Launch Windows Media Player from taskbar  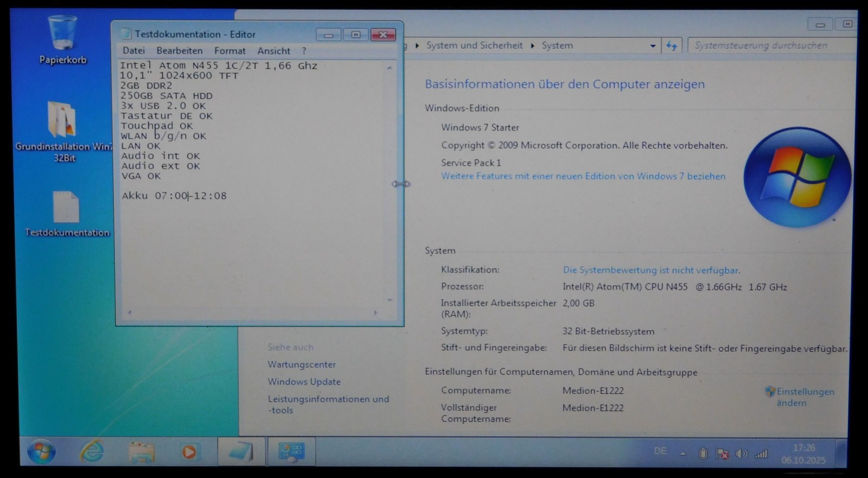(x=189, y=451)
